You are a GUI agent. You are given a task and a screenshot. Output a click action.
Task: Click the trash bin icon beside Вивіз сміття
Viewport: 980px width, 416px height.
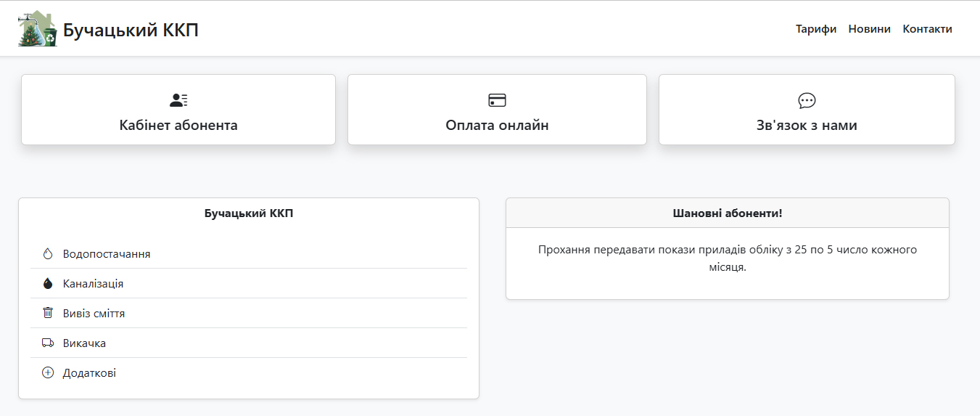pos(48,313)
